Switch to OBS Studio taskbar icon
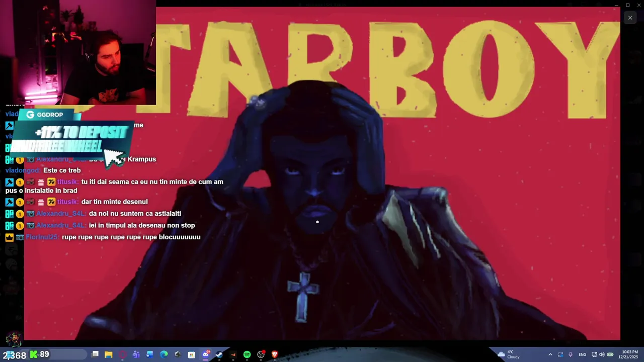Image resolution: width=644 pixels, height=362 pixels. tap(261, 354)
